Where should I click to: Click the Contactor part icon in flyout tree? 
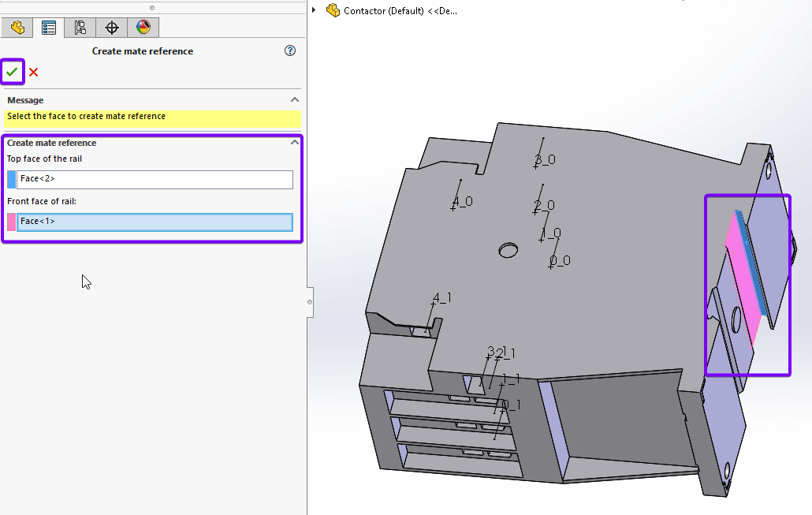(x=333, y=10)
